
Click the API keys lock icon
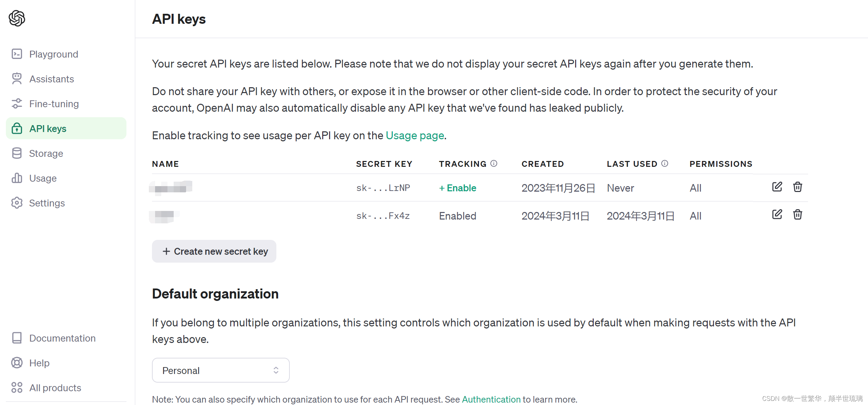click(17, 129)
